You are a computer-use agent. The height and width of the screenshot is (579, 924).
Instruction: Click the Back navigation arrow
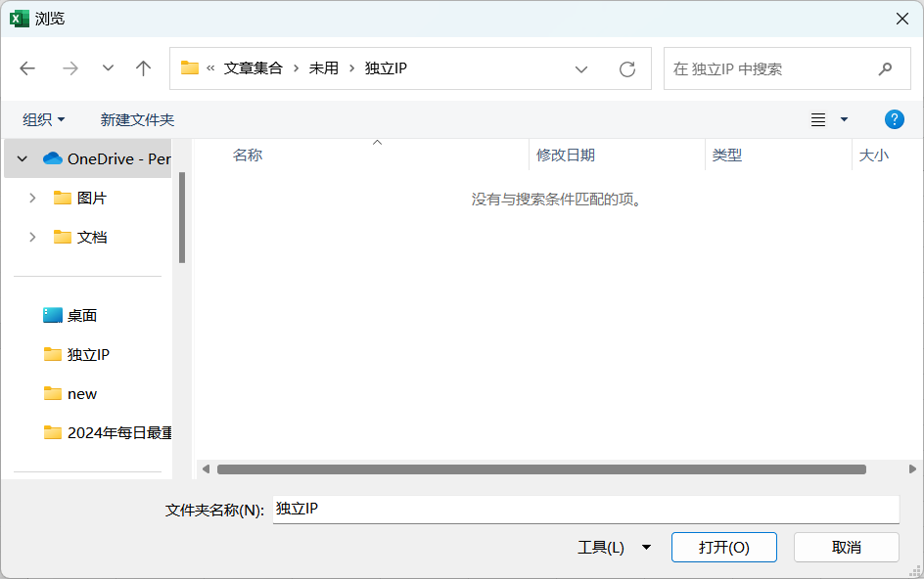[x=27, y=68]
